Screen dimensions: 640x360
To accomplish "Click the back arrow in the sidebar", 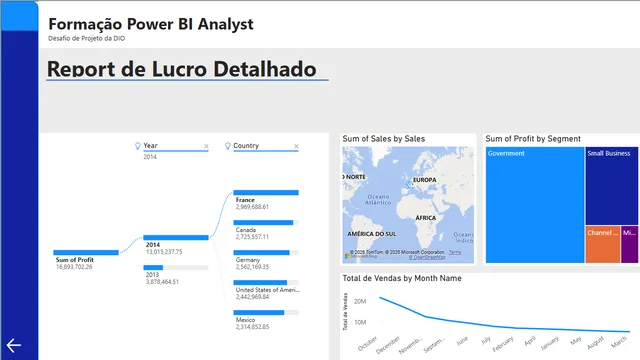I will tap(13, 345).
